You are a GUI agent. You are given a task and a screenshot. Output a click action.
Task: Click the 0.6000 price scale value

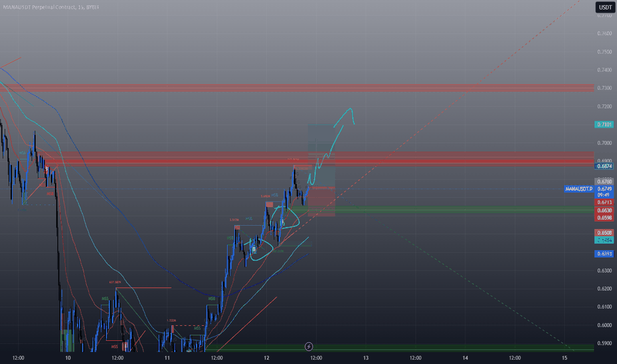(604, 325)
